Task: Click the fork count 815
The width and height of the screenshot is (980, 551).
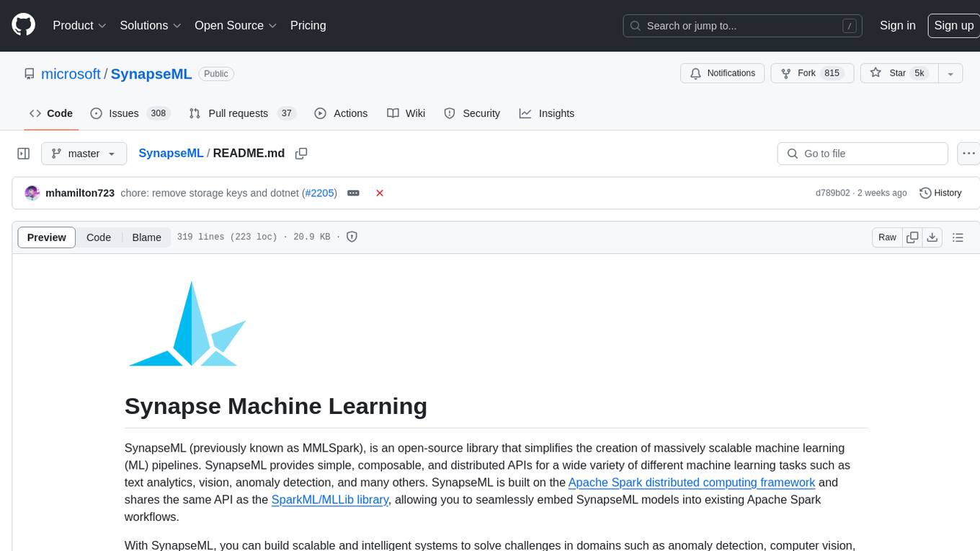Action: [832, 74]
